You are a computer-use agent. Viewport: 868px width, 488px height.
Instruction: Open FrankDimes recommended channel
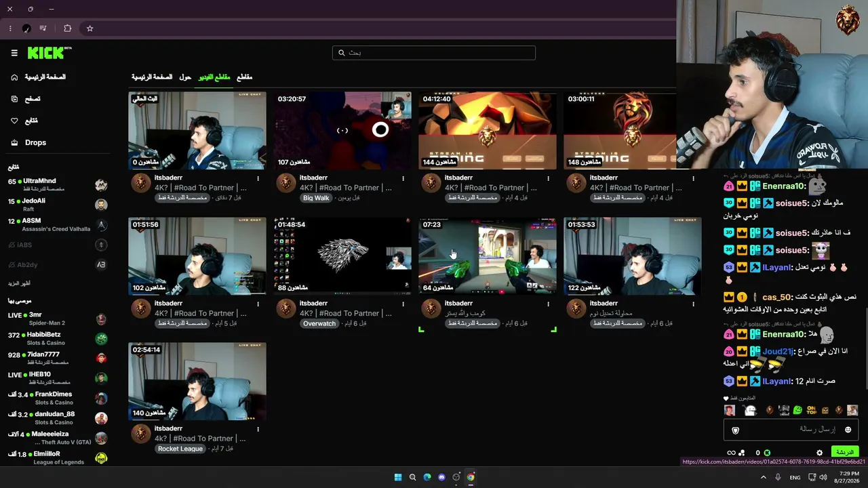pyautogui.click(x=58, y=398)
